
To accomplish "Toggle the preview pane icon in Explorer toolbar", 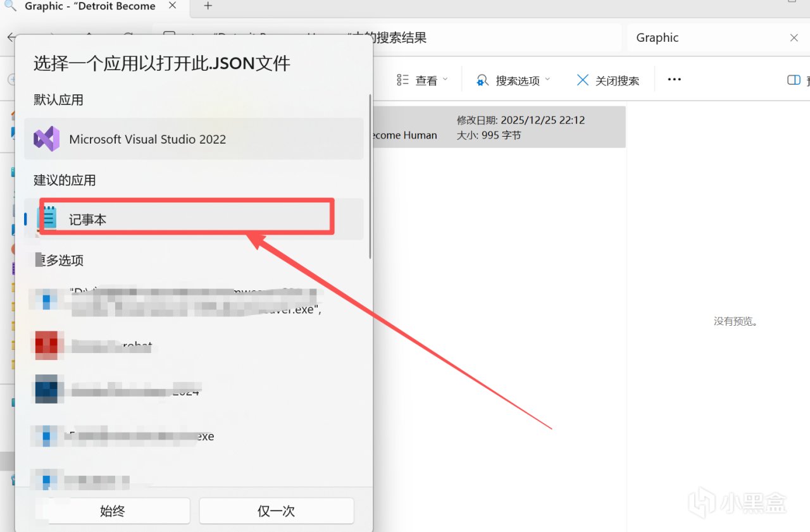I will (794, 80).
